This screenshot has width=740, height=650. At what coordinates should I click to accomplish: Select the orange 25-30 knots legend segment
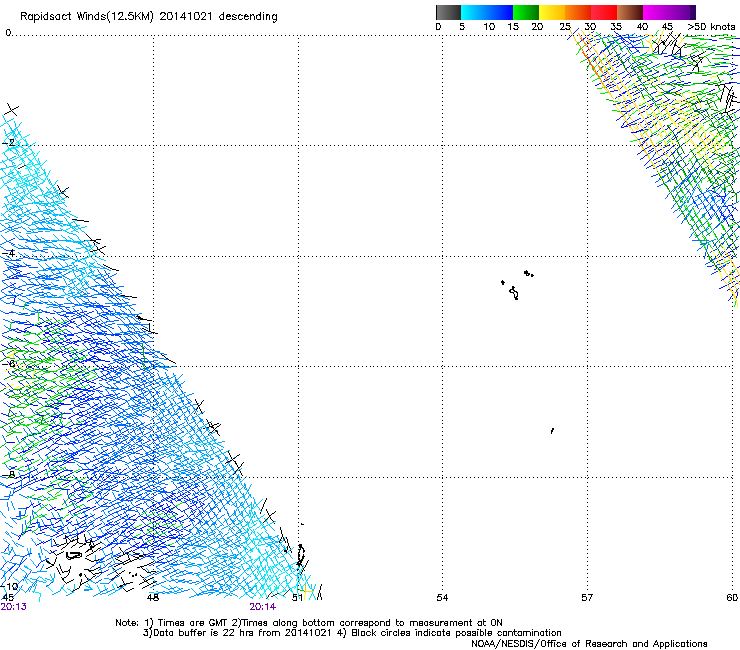[578, 12]
